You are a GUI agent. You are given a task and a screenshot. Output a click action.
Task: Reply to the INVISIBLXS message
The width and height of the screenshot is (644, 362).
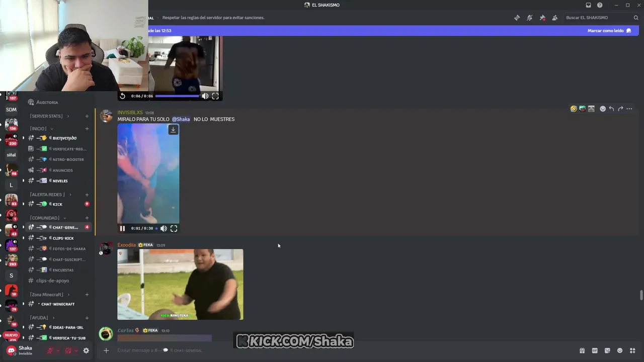click(x=611, y=109)
